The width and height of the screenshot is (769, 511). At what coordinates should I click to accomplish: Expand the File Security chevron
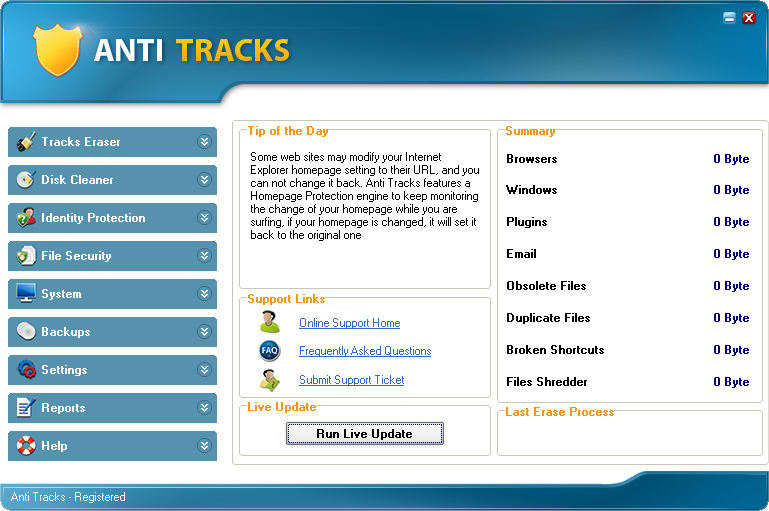coord(205,256)
